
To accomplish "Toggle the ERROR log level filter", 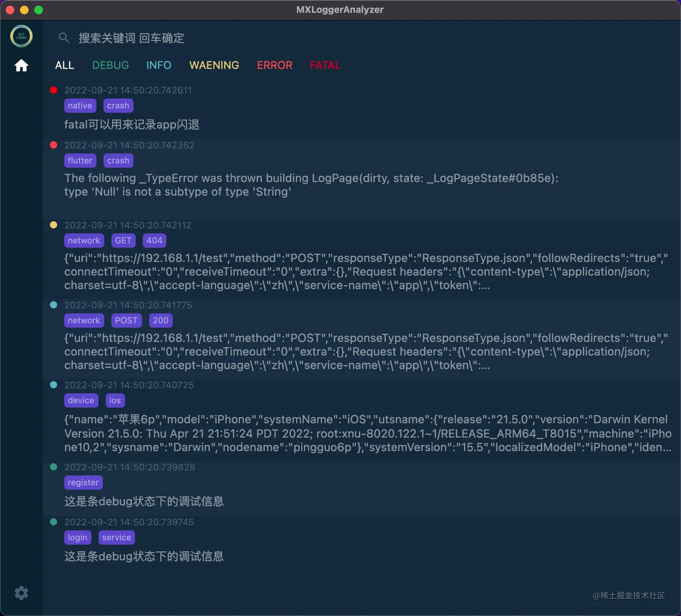I will point(275,65).
